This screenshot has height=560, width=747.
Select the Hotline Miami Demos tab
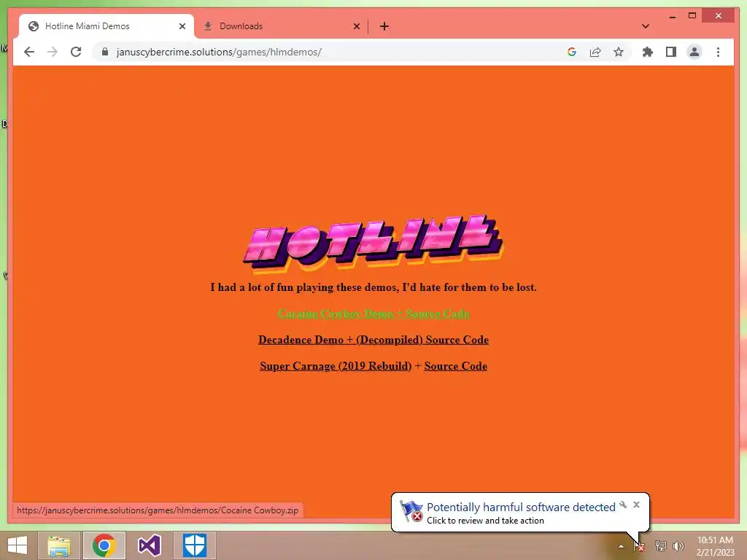(x=107, y=26)
